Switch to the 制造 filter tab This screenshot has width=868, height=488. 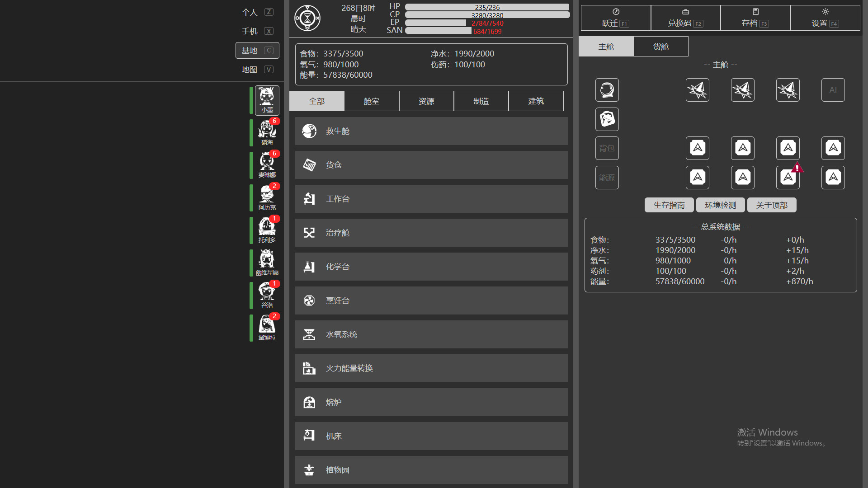[481, 101]
